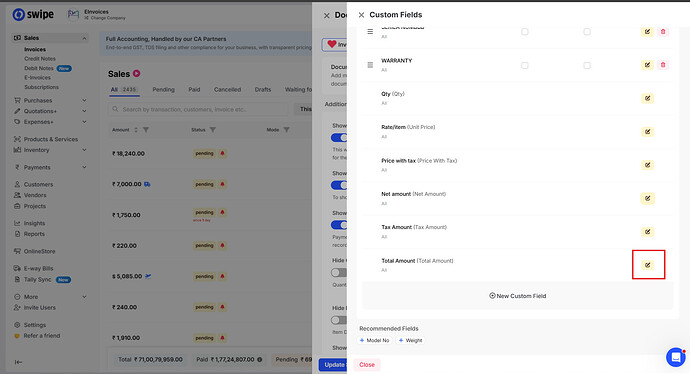Viewport: 690px width, 374px height.
Task: Click reminder bell for ₹18,240.00 invoice
Action: pos(222,154)
